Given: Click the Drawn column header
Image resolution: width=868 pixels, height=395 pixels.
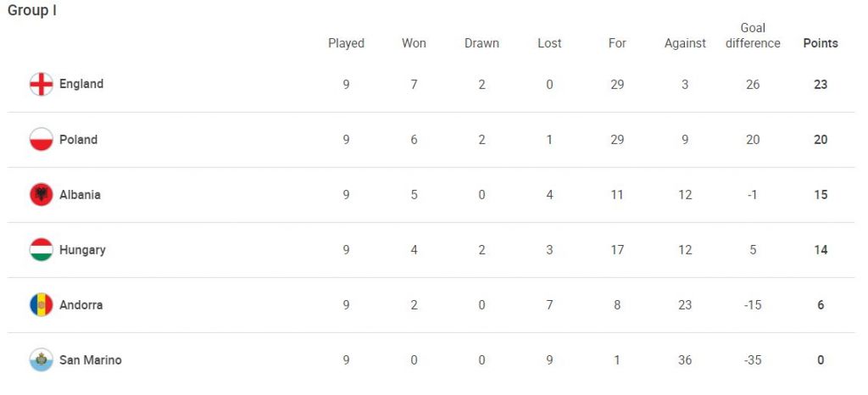Looking at the screenshot, I should coord(481,43).
